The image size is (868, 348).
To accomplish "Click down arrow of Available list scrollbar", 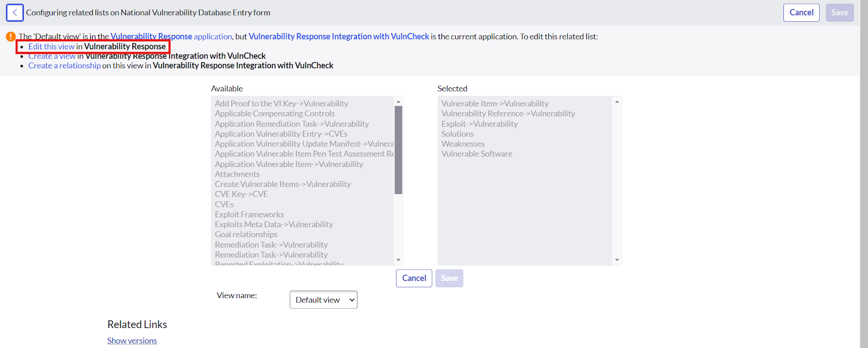I will 398,260.
